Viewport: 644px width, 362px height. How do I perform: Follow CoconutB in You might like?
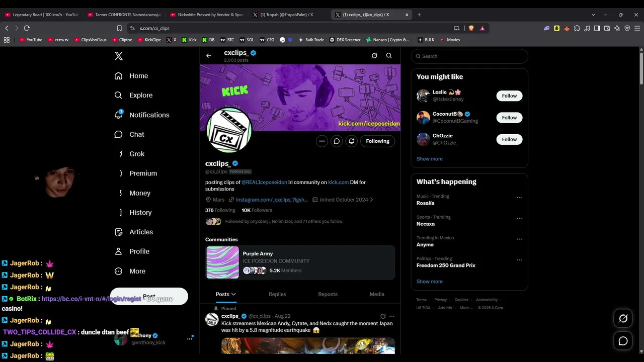(x=509, y=118)
